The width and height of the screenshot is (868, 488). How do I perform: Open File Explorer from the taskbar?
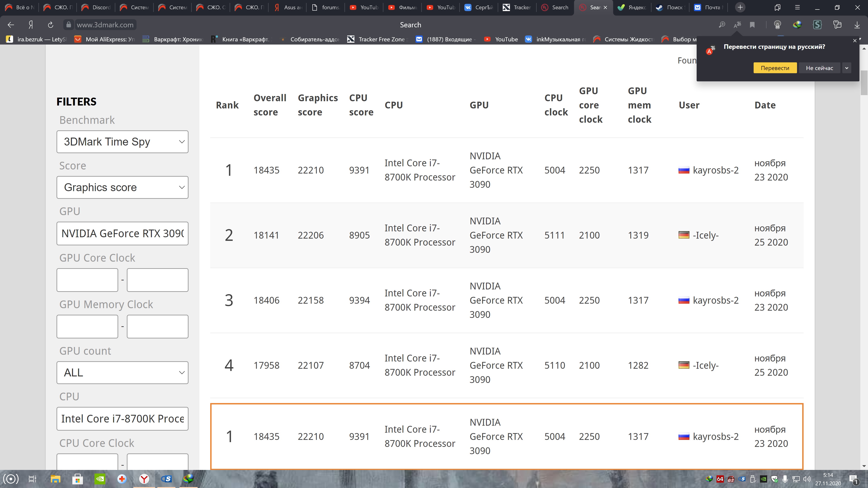55,479
